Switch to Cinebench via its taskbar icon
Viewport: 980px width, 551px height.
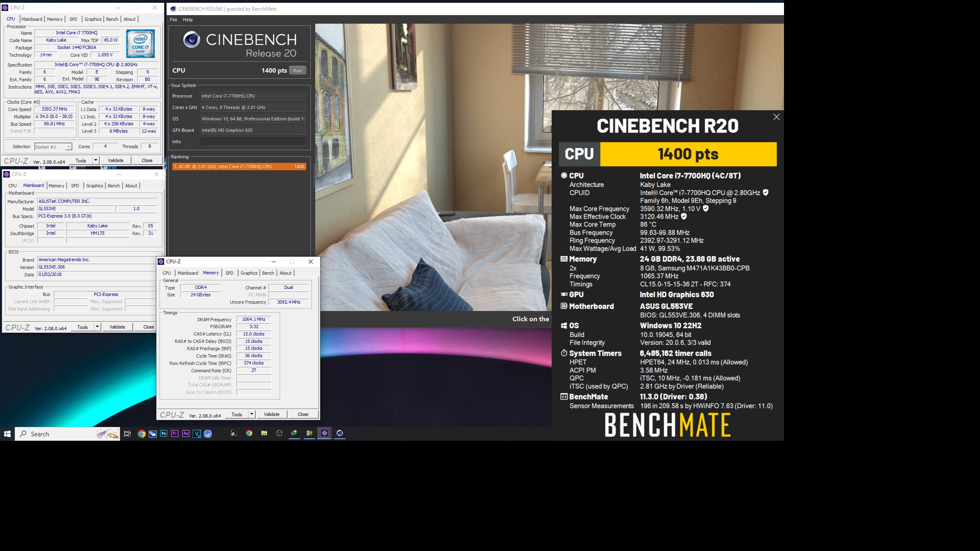tap(340, 433)
